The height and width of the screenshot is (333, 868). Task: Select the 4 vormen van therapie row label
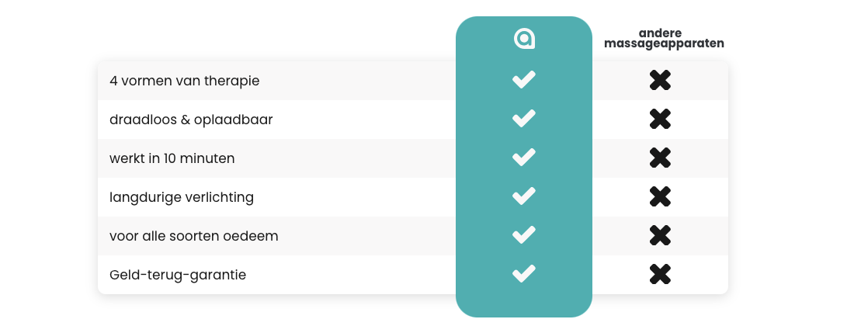[x=184, y=81]
